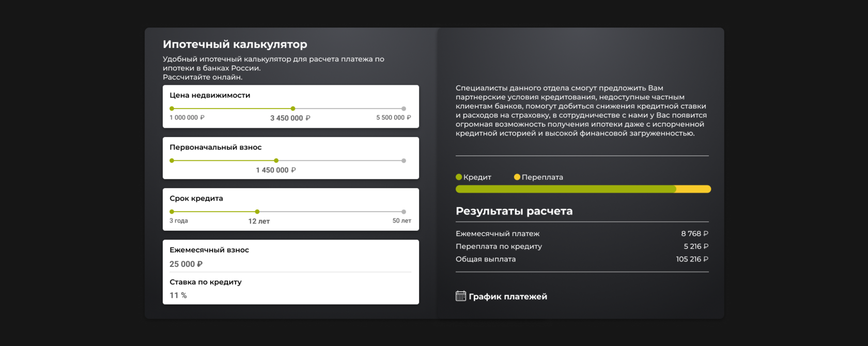Click the 105 216 ₽ total payment value

692,259
